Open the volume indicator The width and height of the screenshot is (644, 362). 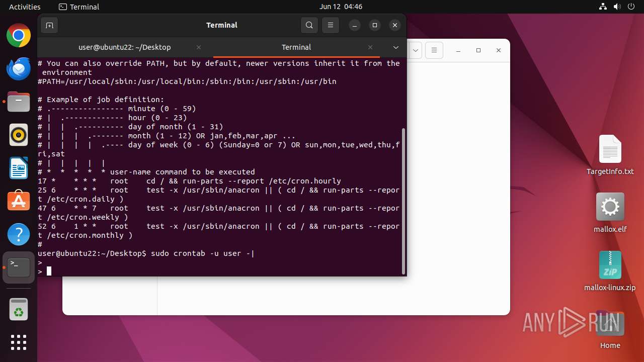point(617,7)
